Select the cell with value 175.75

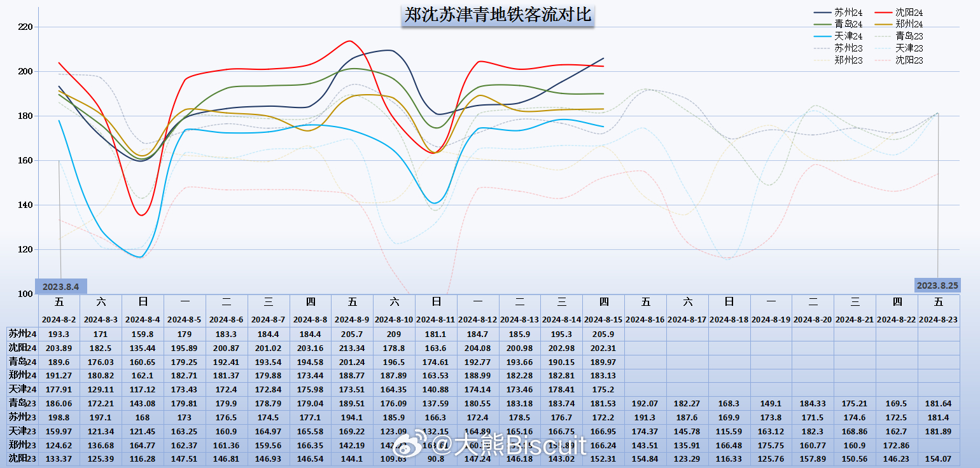click(771, 445)
